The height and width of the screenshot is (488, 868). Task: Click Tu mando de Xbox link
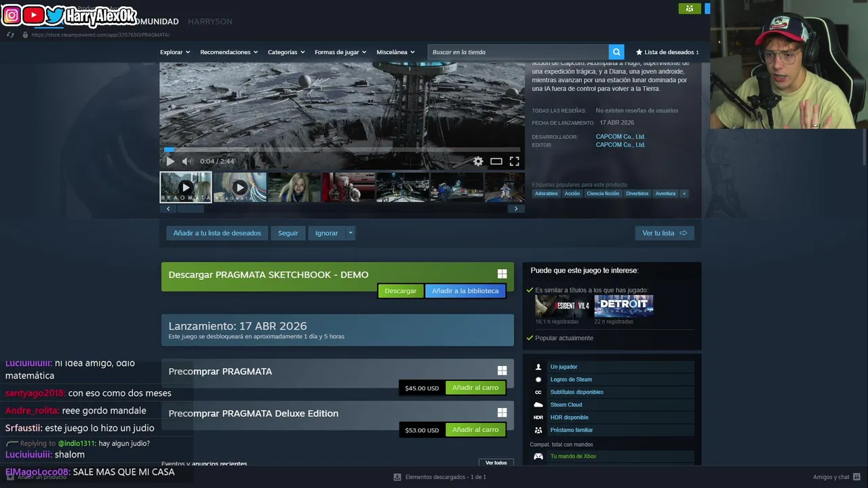[x=574, y=456]
